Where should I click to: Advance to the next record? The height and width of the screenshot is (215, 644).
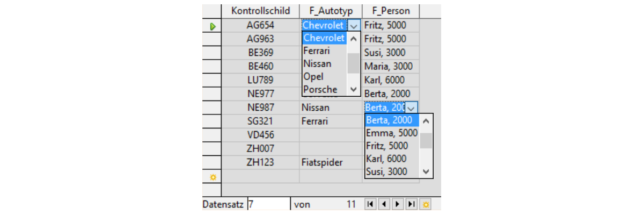(398, 204)
